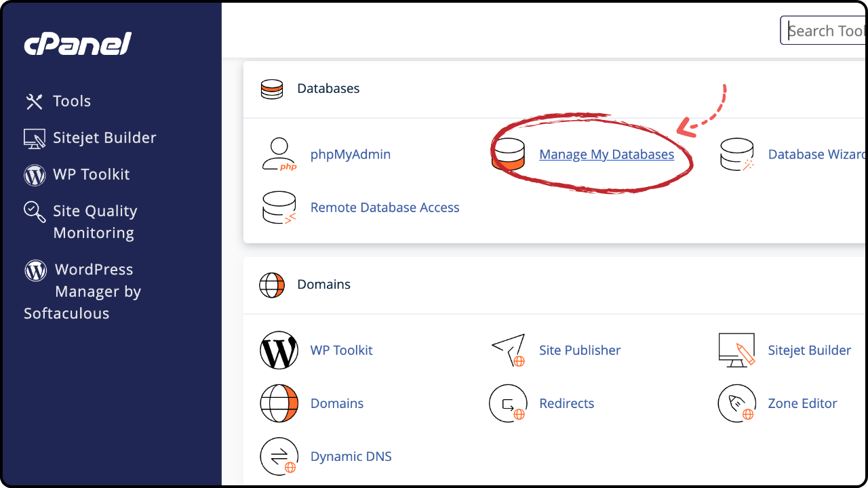Open Sitejet Builder from the sidebar
This screenshot has height=488, width=868.
[104, 138]
